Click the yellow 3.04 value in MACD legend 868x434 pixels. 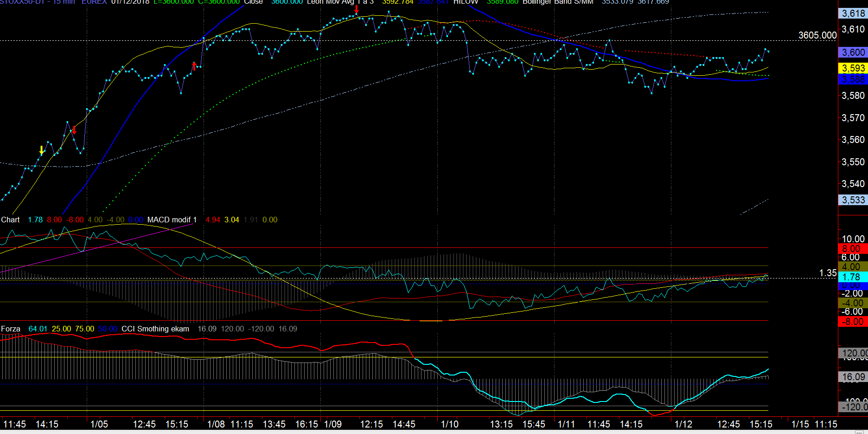(x=232, y=220)
